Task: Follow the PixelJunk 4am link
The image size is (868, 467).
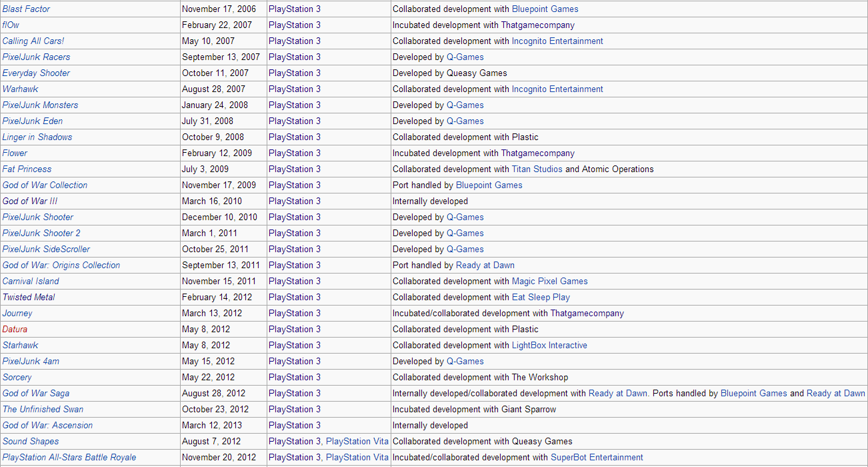Action: (x=31, y=361)
